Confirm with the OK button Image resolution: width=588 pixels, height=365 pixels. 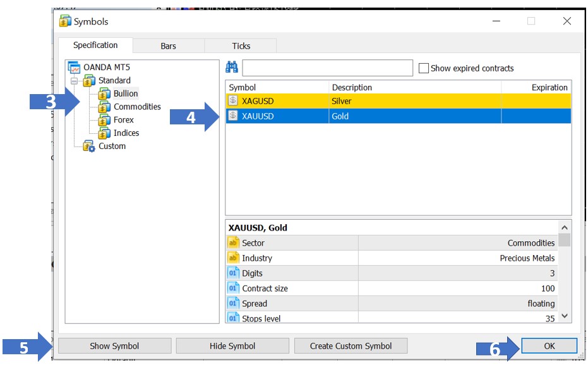[x=549, y=346]
